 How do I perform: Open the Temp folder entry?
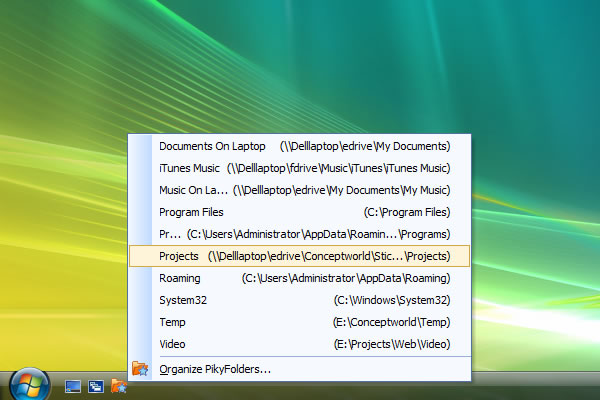[300, 322]
